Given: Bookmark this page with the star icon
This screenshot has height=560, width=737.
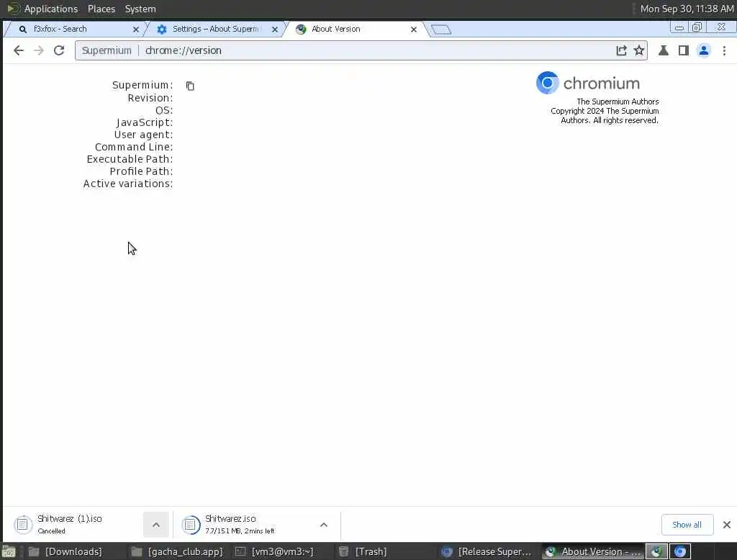Looking at the screenshot, I should pyautogui.click(x=639, y=50).
